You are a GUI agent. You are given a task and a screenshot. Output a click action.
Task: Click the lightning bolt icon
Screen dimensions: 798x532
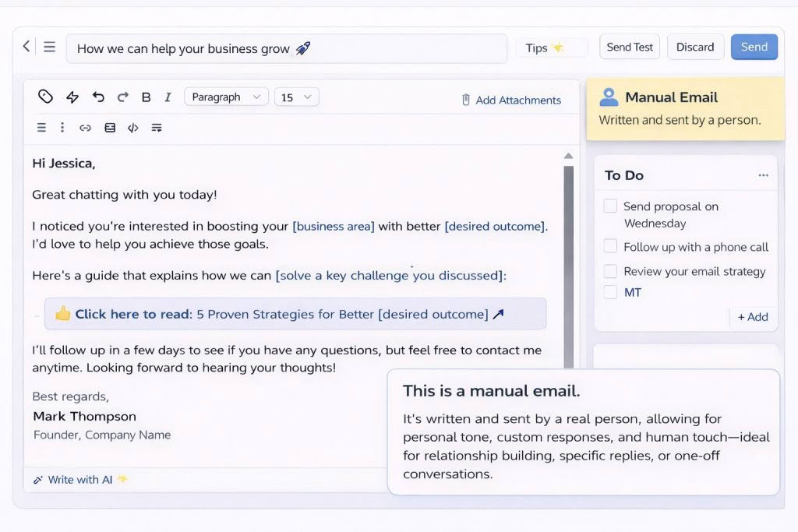[72, 97]
